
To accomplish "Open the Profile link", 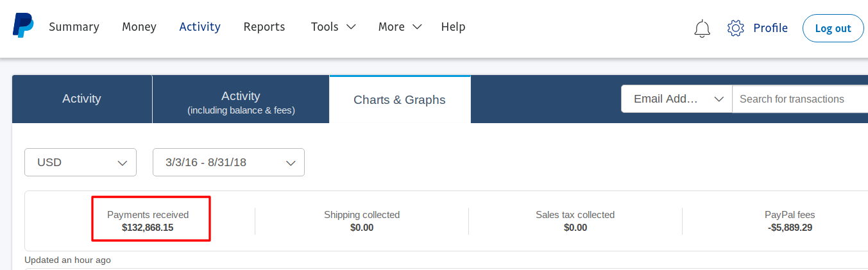I will point(770,28).
